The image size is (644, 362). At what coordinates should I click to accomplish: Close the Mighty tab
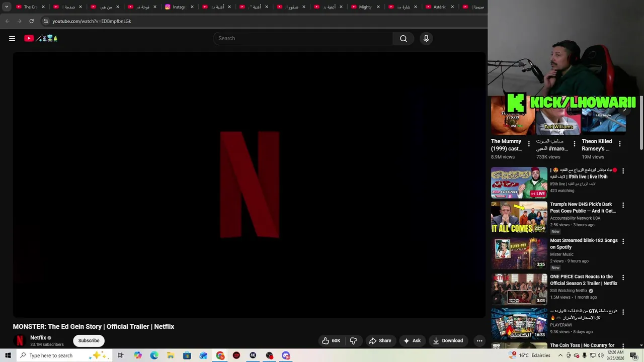pos(378,7)
